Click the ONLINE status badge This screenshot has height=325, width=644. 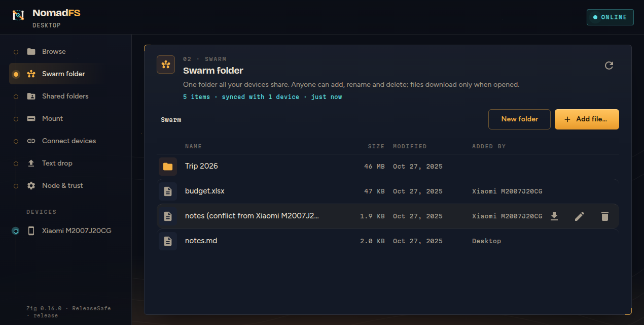610,17
